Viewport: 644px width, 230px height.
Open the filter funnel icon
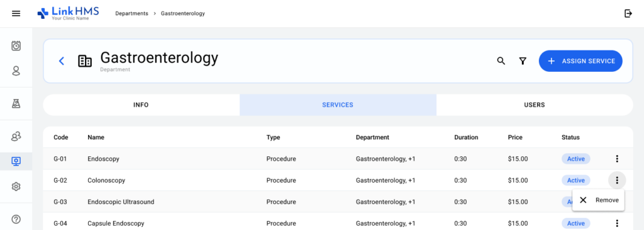click(x=523, y=61)
